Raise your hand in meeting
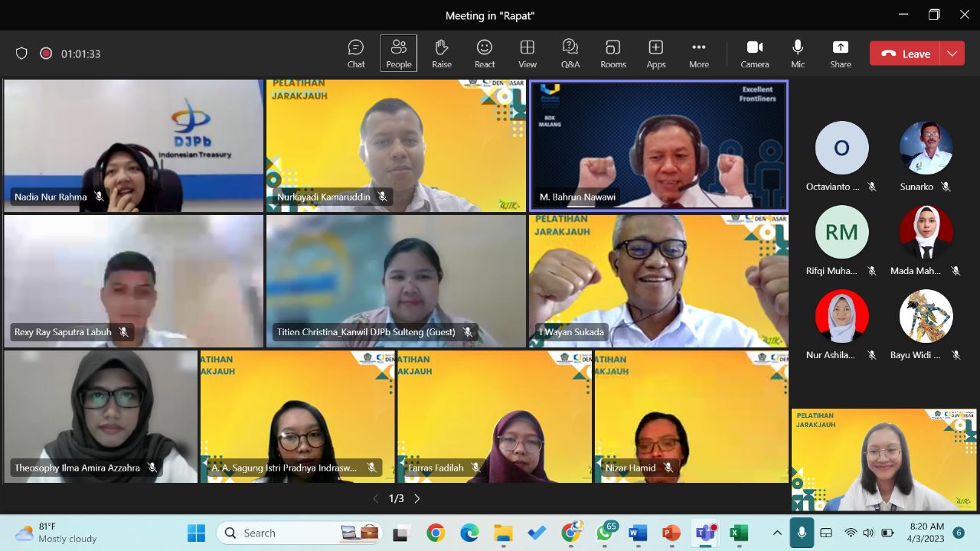Viewport: 980px width, 551px height. click(442, 54)
